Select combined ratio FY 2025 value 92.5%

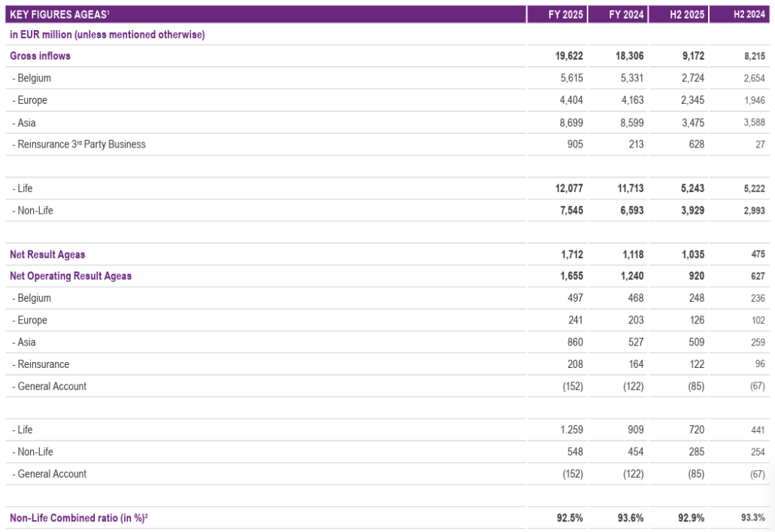tap(570, 518)
